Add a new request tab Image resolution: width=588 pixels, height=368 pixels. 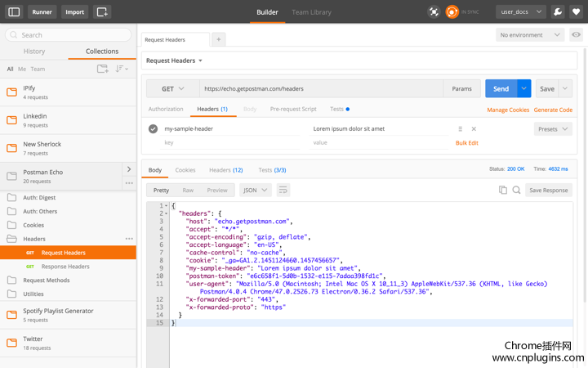219,39
